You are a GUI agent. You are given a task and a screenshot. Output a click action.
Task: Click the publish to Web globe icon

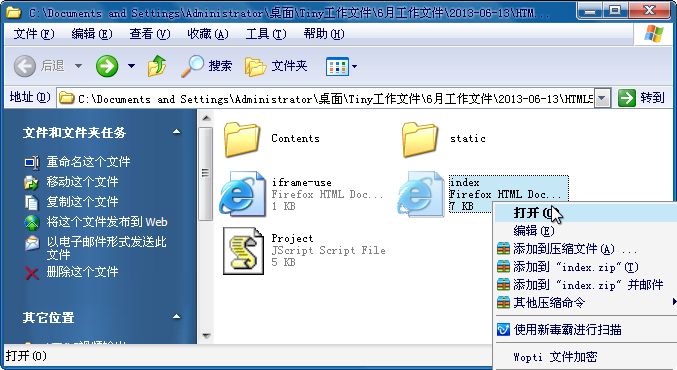point(32,222)
